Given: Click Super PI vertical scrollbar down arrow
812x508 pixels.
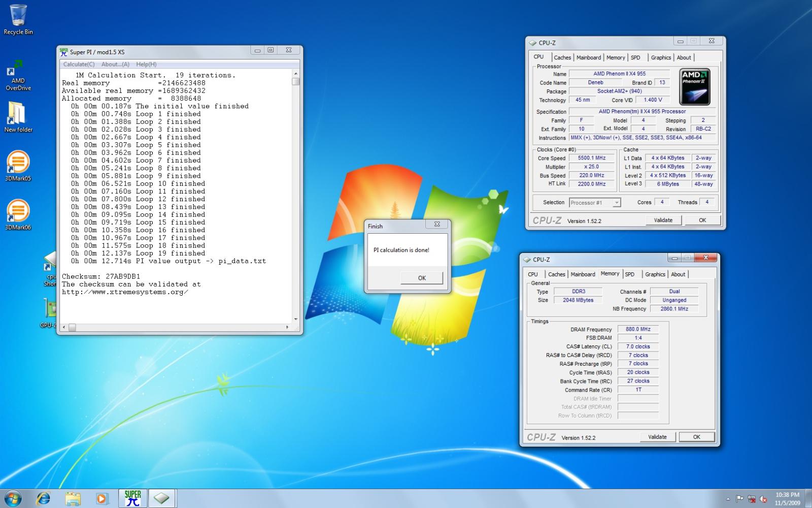Looking at the screenshot, I should 296,319.
